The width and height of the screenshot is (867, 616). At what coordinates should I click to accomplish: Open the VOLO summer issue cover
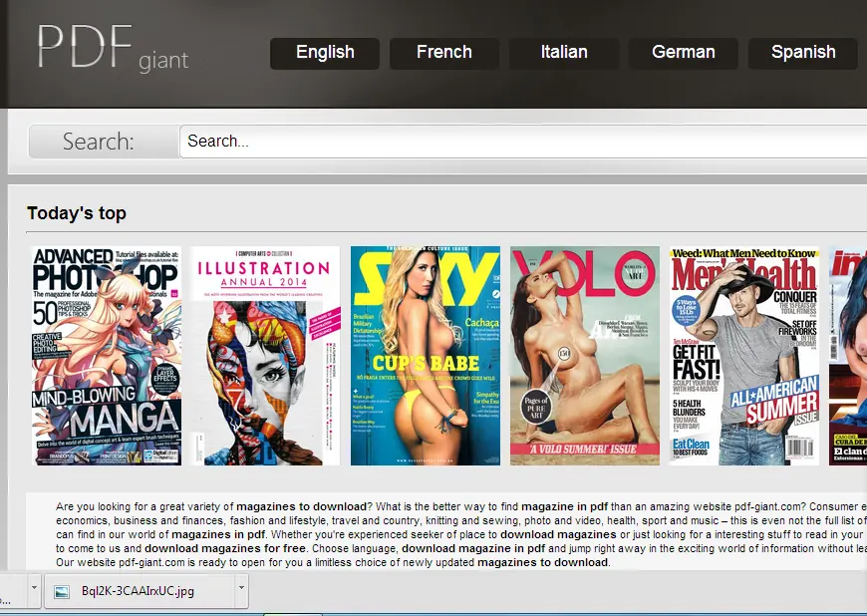(584, 356)
